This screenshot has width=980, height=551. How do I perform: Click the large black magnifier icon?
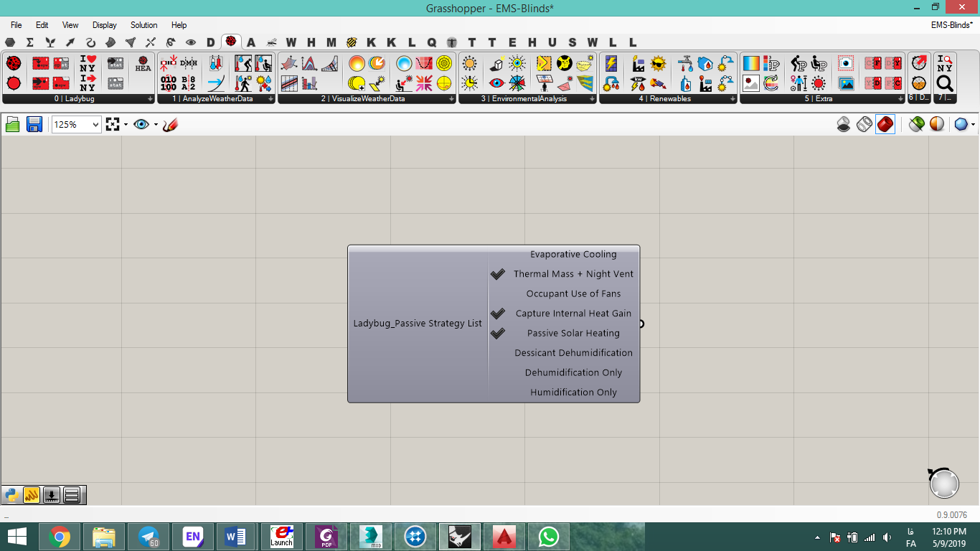945,83
